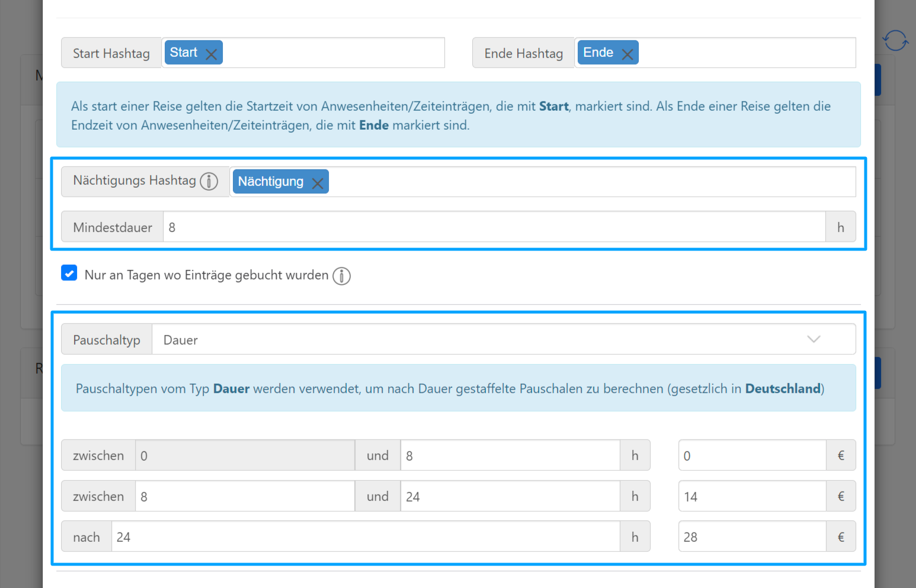Remove the "Nächtigung" hashtag tag
The width and height of the screenshot is (916, 588).
point(318,182)
